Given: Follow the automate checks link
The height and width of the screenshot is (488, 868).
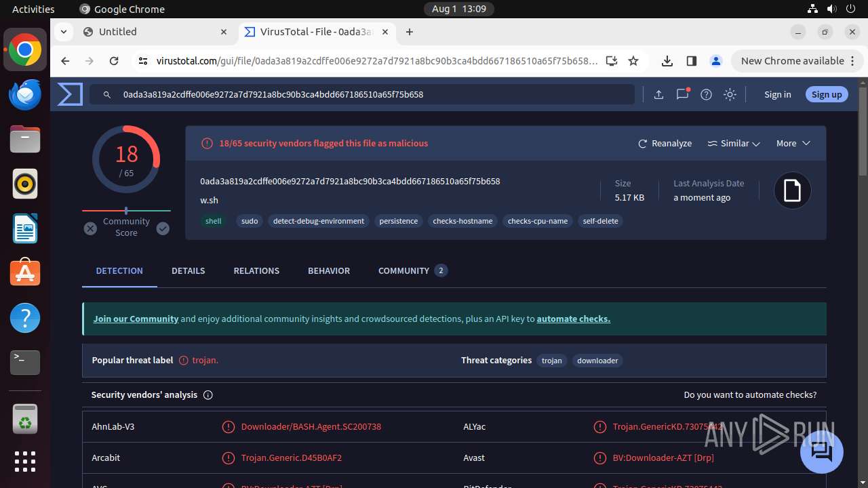Looking at the screenshot, I should click(574, 319).
